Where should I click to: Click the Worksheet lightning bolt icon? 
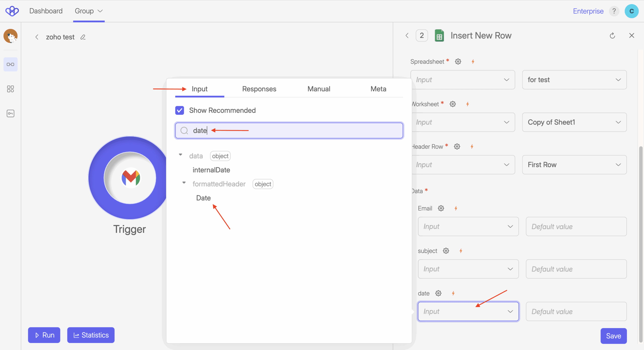[468, 104]
